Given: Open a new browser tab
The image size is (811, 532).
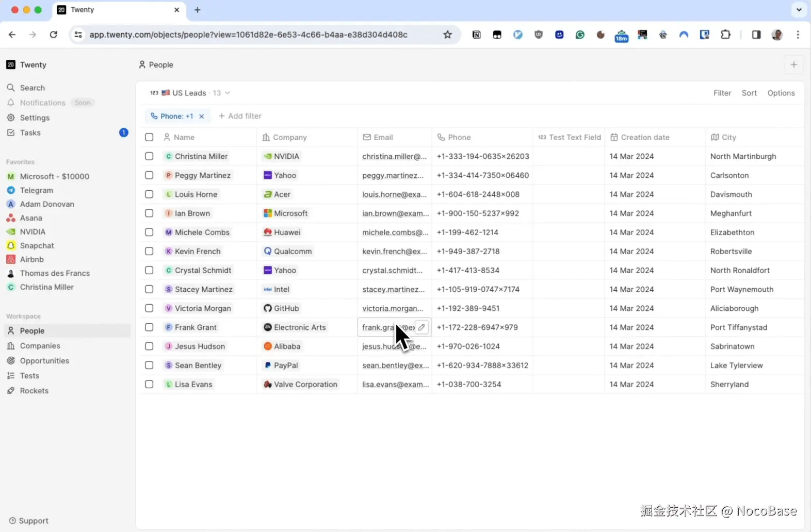Looking at the screenshot, I should tap(198, 10).
